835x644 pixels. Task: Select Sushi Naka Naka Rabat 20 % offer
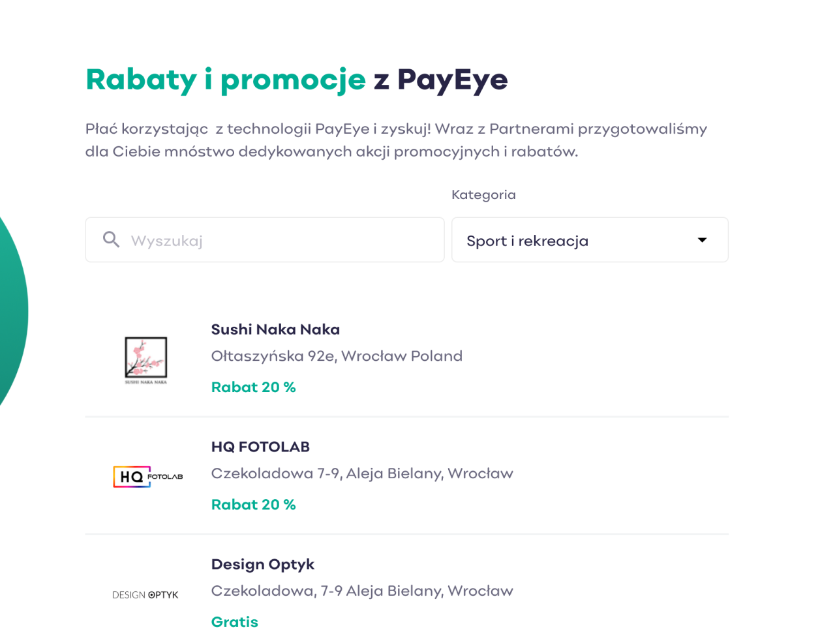(253, 388)
